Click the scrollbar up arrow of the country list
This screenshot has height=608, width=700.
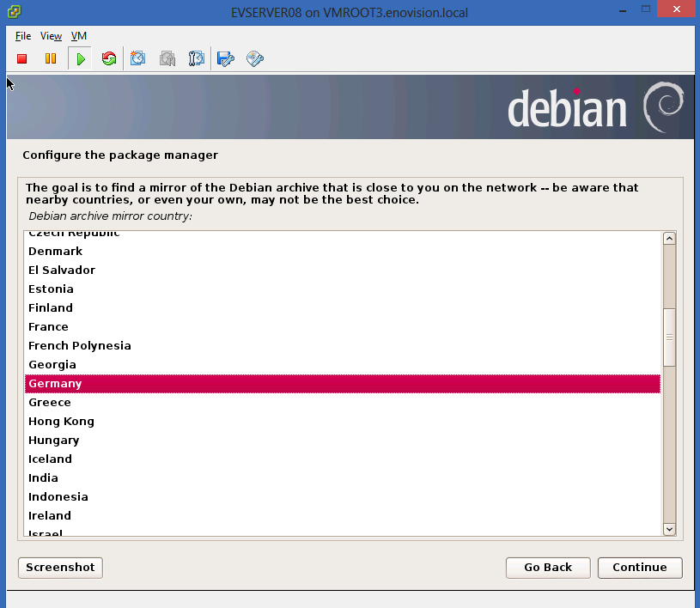click(x=669, y=239)
